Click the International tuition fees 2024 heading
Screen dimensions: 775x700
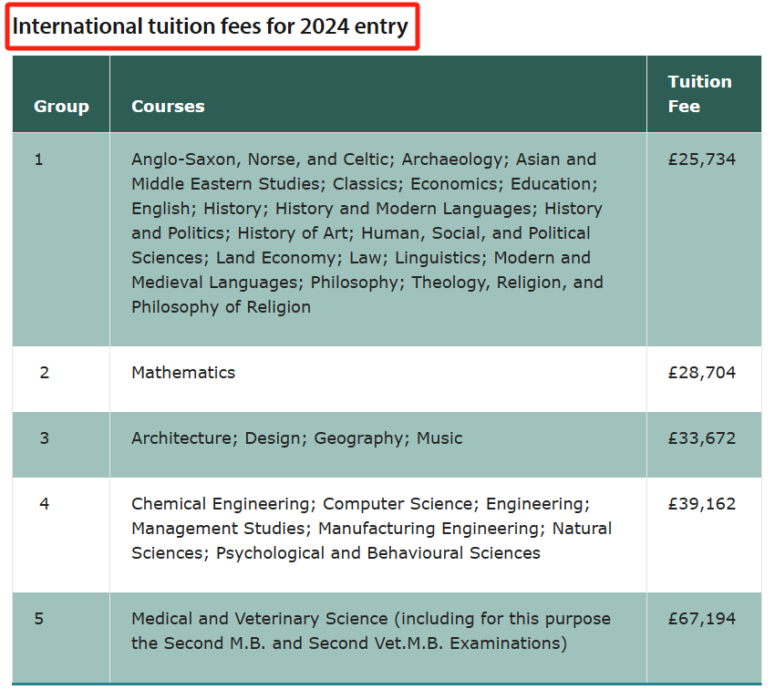[211, 26]
